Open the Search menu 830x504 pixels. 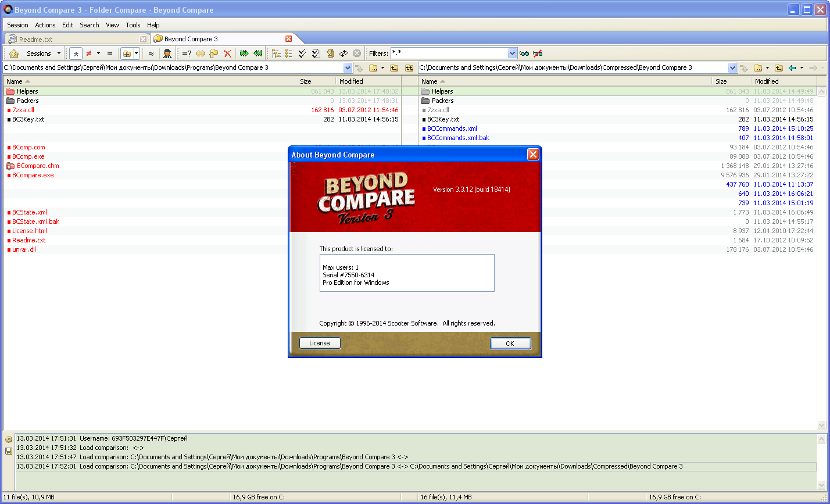[90, 25]
